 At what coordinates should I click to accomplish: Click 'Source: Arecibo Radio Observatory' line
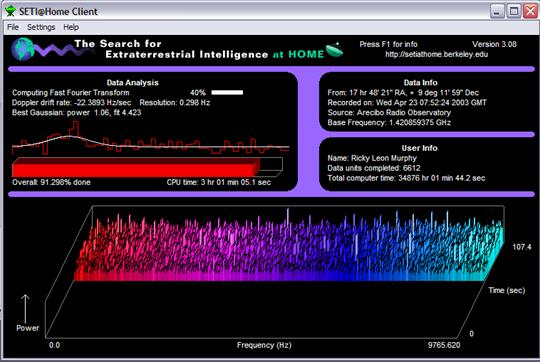[x=389, y=112]
